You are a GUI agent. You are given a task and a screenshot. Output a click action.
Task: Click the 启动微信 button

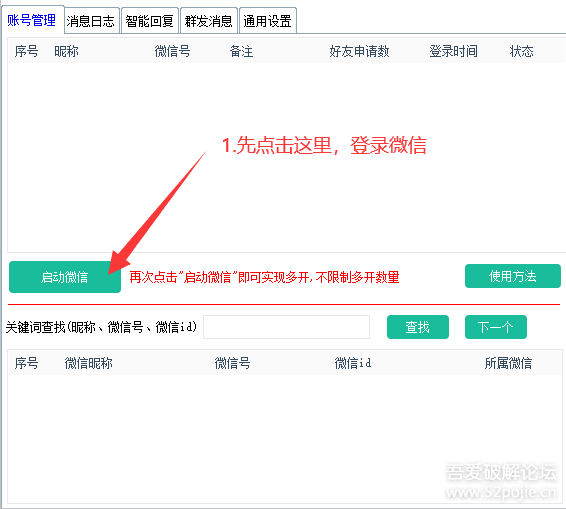tap(65, 277)
